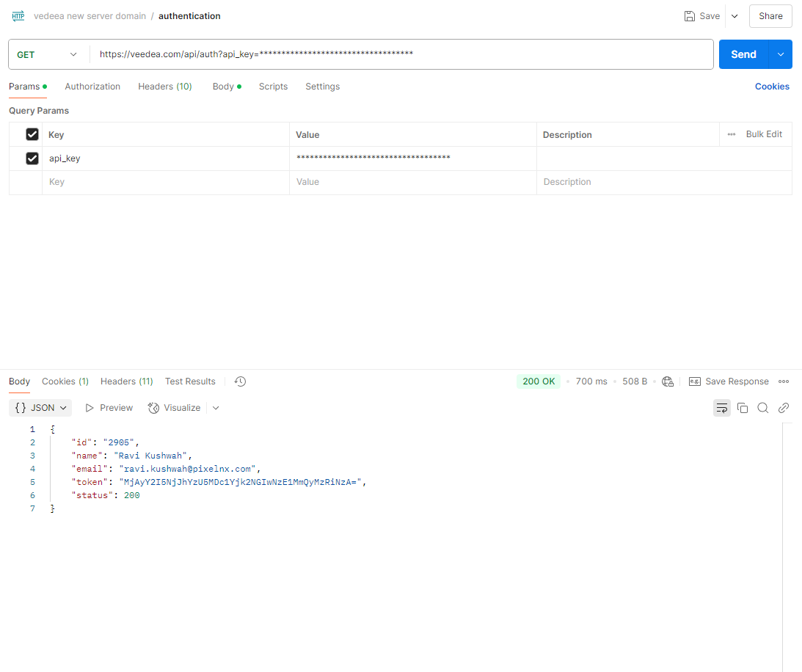Click the 508 B response size

[635, 381]
